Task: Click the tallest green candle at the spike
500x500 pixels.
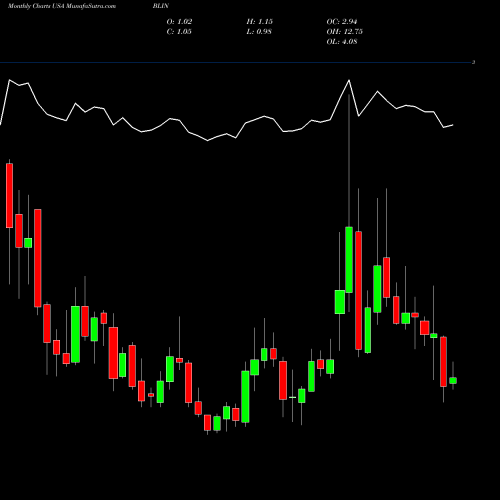Action: point(349,260)
